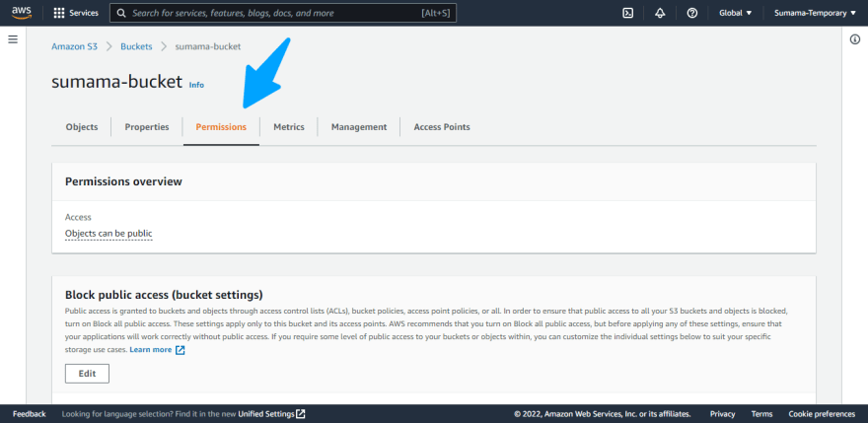Open the Unified Settings link
This screenshot has height=423, width=868.
coord(266,413)
